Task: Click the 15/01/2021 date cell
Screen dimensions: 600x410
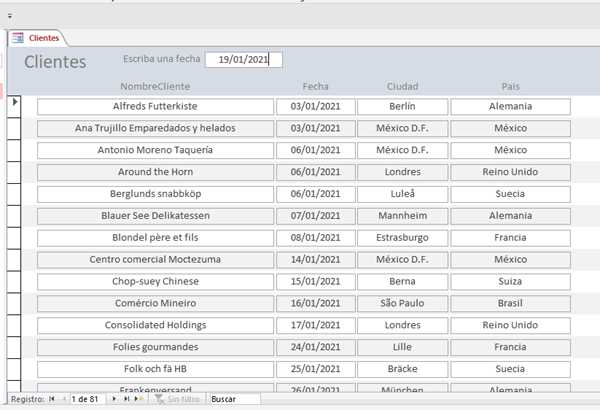Action: (x=316, y=281)
